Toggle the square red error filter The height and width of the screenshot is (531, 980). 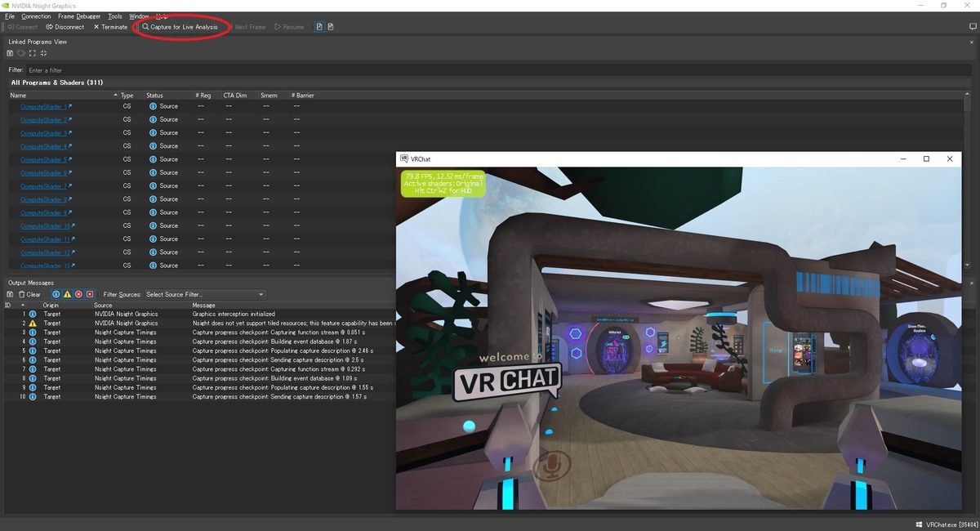point(90,294)
